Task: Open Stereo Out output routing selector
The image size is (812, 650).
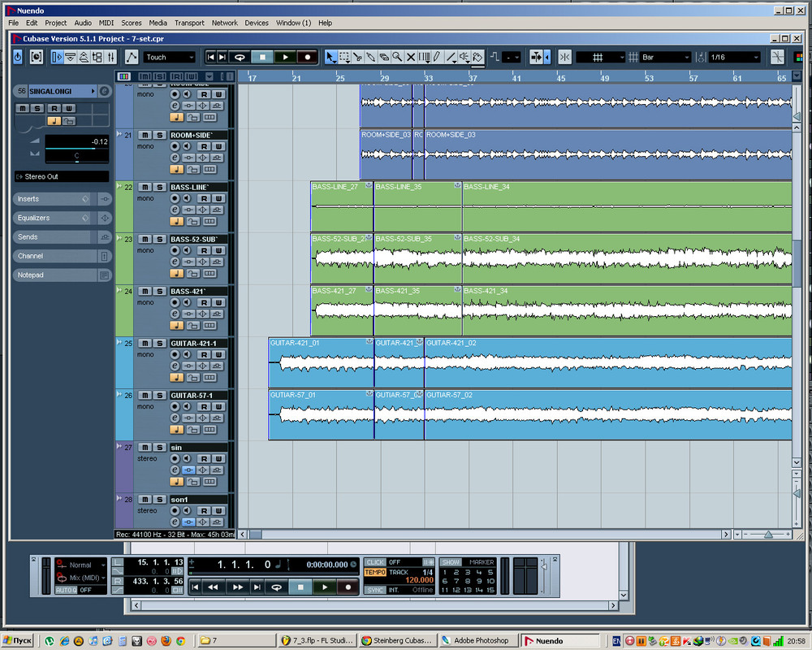Action: point(62,177)
